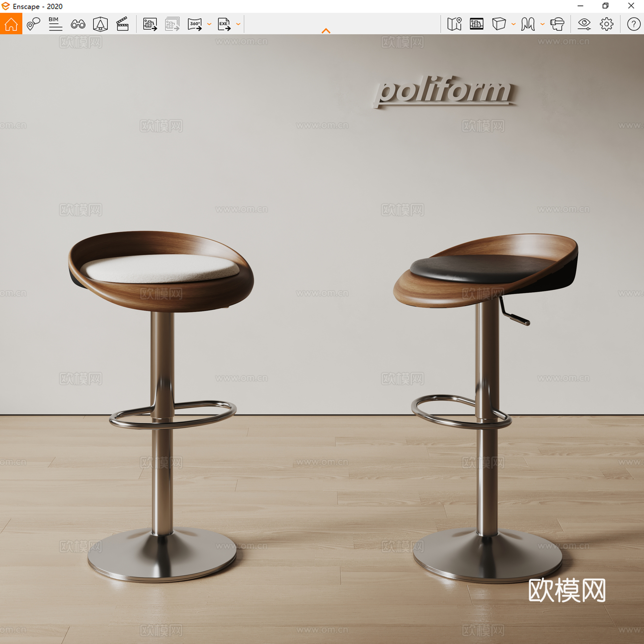This screenshot has height=644, width=644.
Task: Select the orange Home tool
Action: coord(11,23)
